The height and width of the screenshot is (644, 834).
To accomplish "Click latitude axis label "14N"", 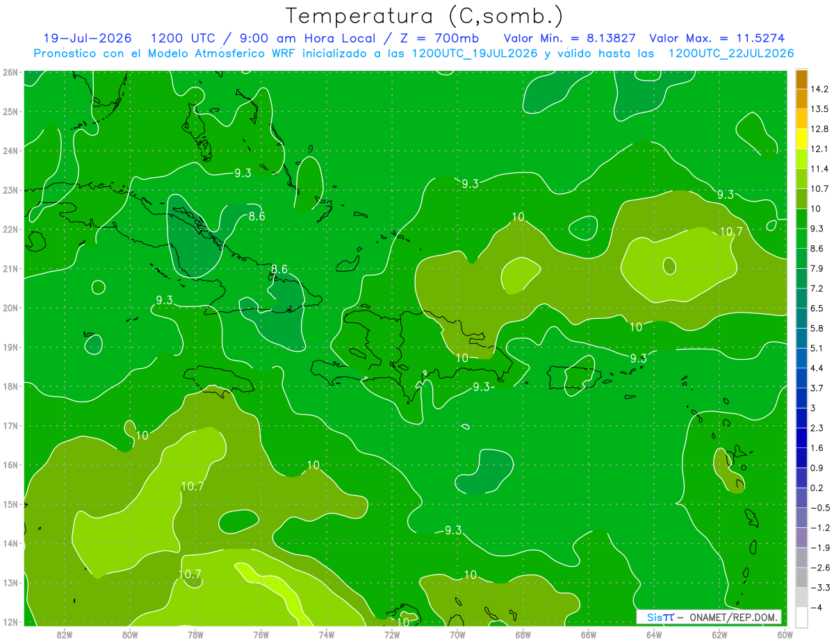I will [x=10, y=543].
